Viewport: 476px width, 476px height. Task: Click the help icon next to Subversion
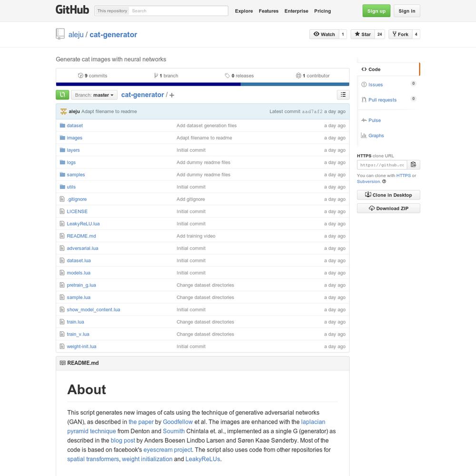tap(384, 181)
